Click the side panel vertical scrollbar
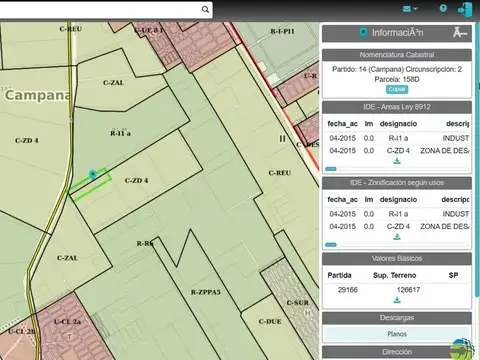Viewport: 480px width, 360px height. coord(477,160)
